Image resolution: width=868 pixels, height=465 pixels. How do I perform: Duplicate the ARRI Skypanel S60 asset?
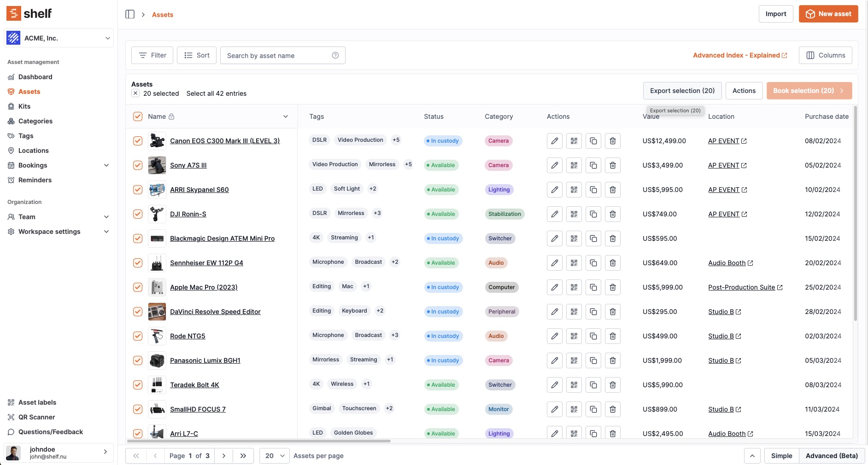point(593,190)
